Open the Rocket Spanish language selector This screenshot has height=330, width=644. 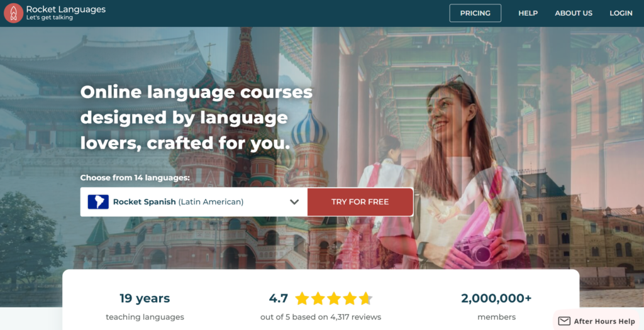click(x=194, y=202)
